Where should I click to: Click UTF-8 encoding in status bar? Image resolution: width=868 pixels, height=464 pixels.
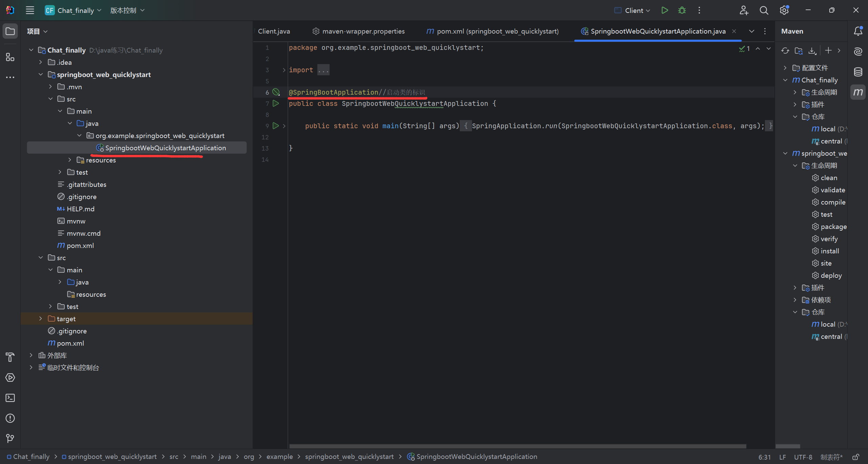point(803,457)
